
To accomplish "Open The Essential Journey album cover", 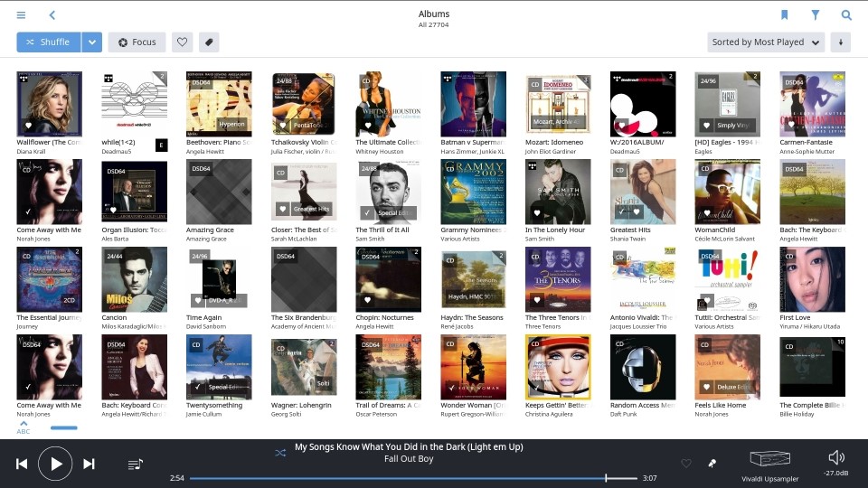I will tap(49, 279).
